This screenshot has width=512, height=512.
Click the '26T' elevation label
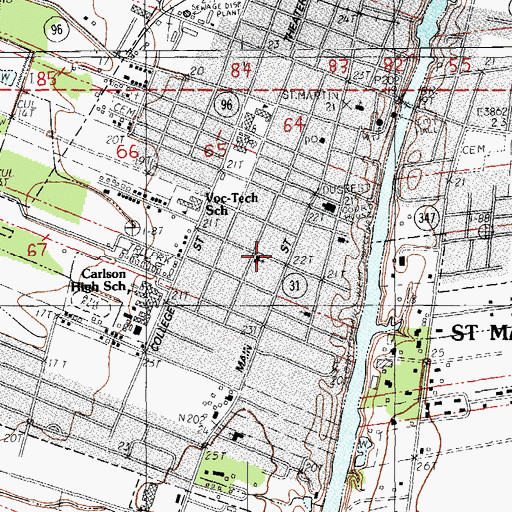pyautogui.click(x=427, y=466)
